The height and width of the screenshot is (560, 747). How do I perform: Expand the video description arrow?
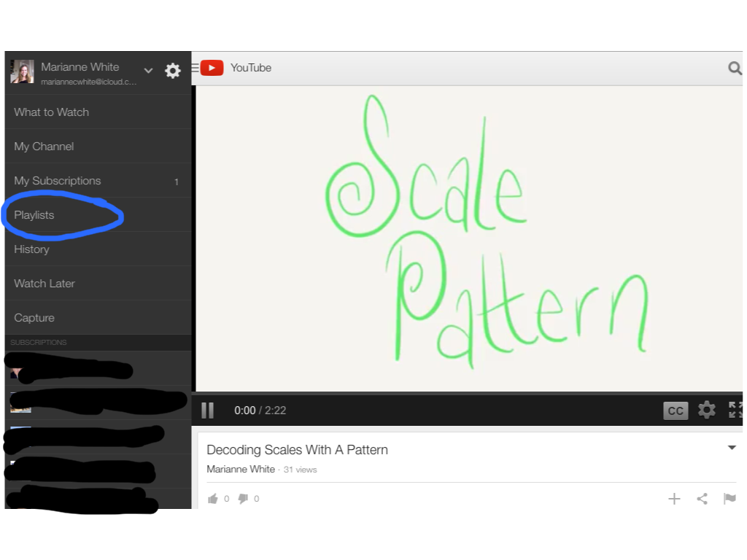pyautogui.click(x=732, y=448)
